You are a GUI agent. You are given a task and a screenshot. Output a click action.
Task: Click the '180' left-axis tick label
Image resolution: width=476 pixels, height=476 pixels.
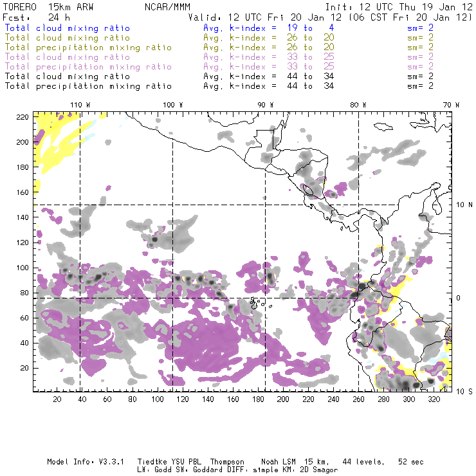23,167
